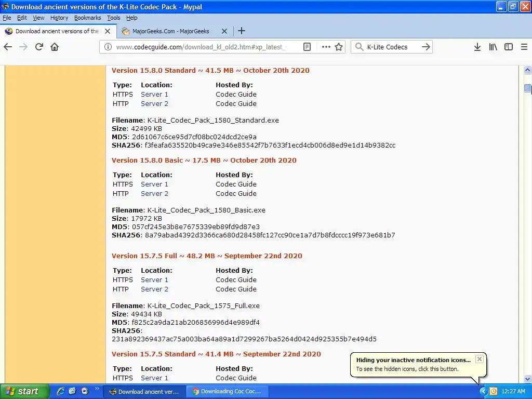Screen dimensions: 532x399
Task: Click the Version 15.8.0 Standard heading
Action: (210, 71)
